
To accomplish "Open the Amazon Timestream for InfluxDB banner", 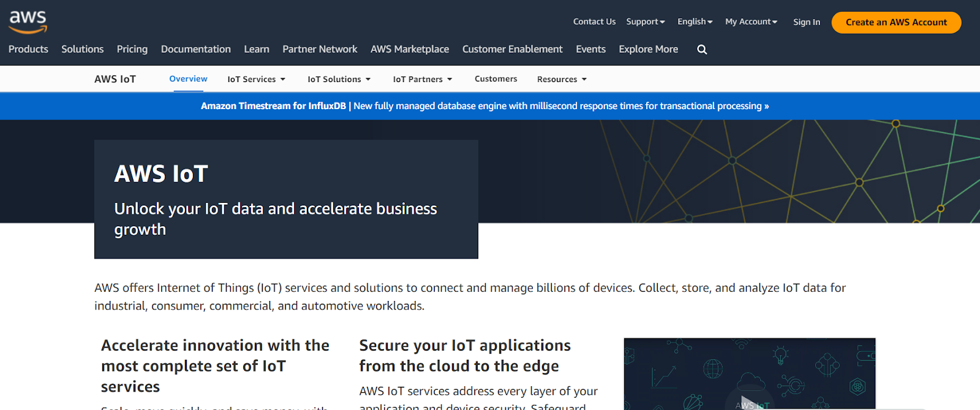I will (x=485, y=106).
